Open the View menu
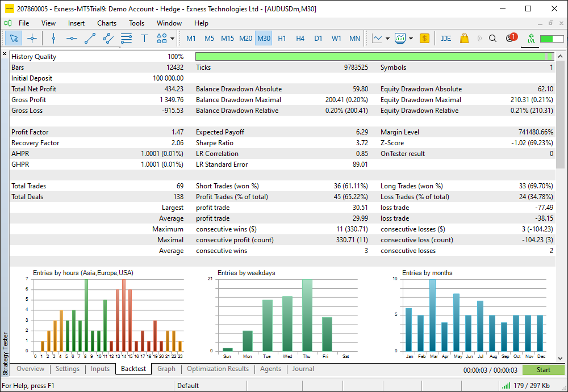568x392 pixels. (48, 23)
